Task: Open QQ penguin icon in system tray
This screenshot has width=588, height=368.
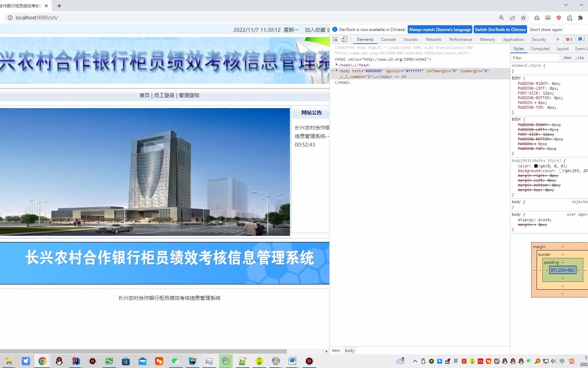Action: 505,361
